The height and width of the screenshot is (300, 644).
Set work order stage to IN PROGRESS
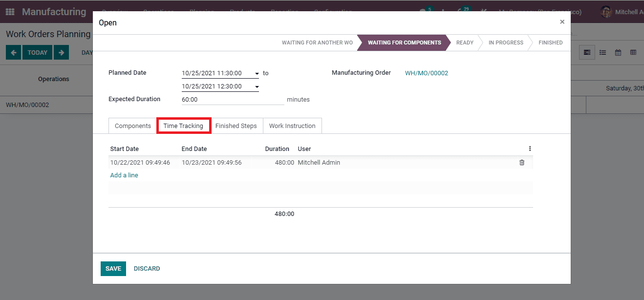click(x=505, y=43)
